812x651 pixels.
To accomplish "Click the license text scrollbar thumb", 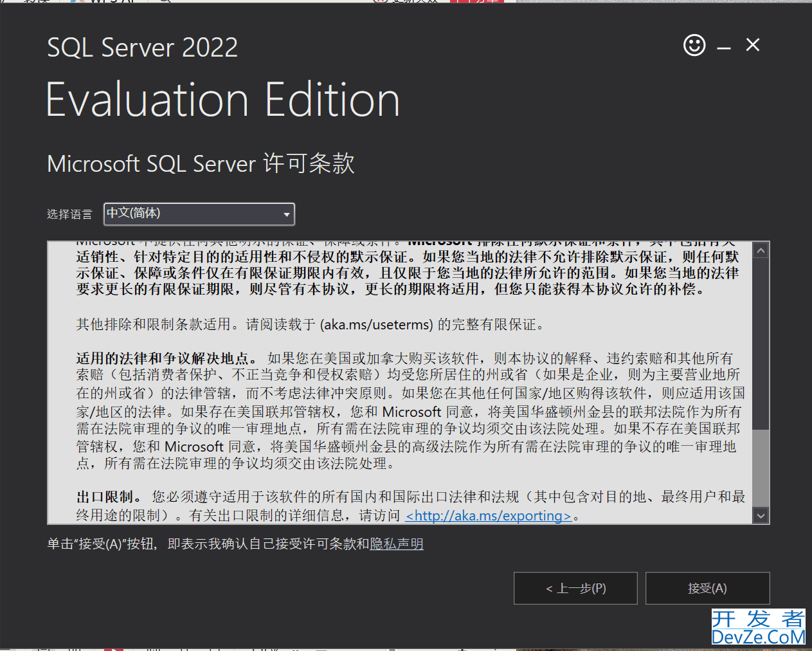I will (761, 468).
